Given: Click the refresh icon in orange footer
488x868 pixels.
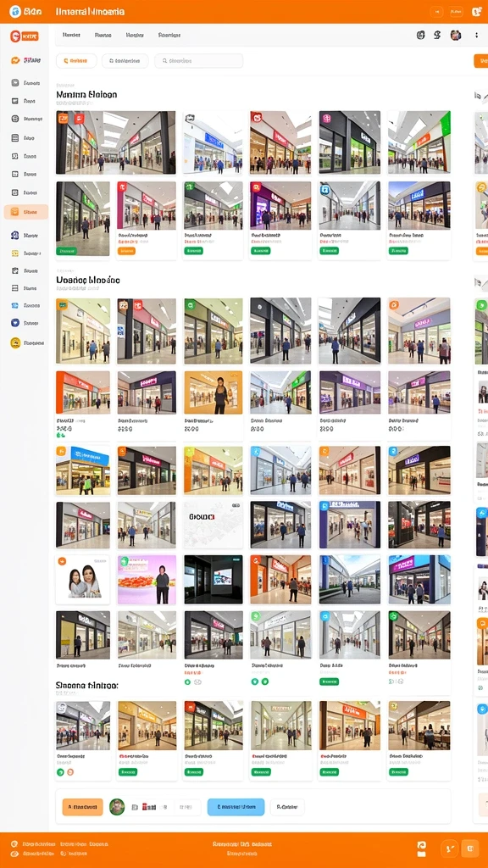Looking at the screenshot, I should [422, 848].
